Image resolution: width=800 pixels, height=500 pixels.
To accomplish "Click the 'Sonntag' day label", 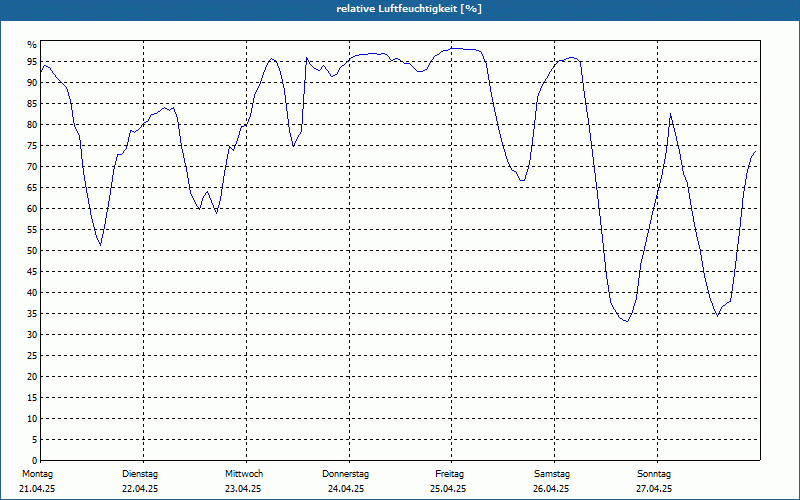I will (x=654, y=474).
